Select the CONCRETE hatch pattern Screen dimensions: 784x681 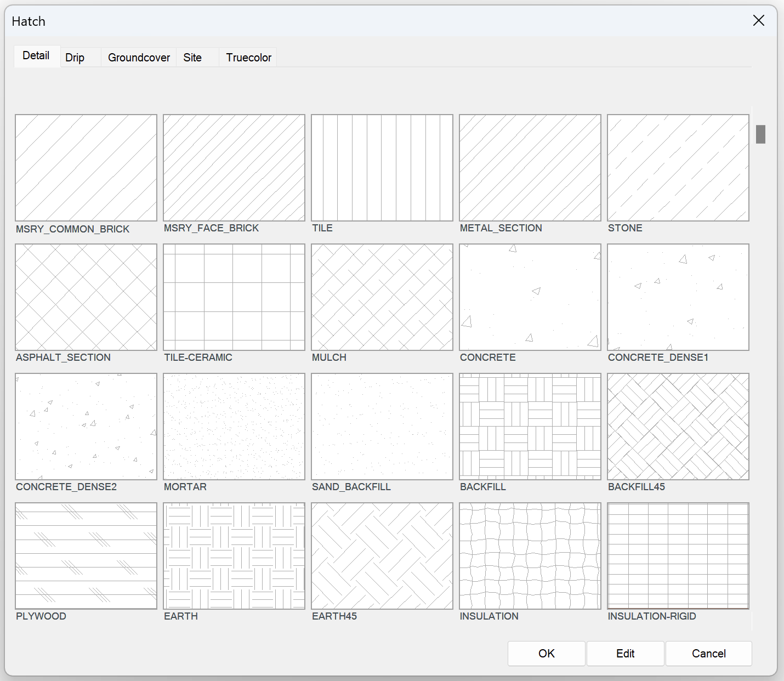click(530, 297)
